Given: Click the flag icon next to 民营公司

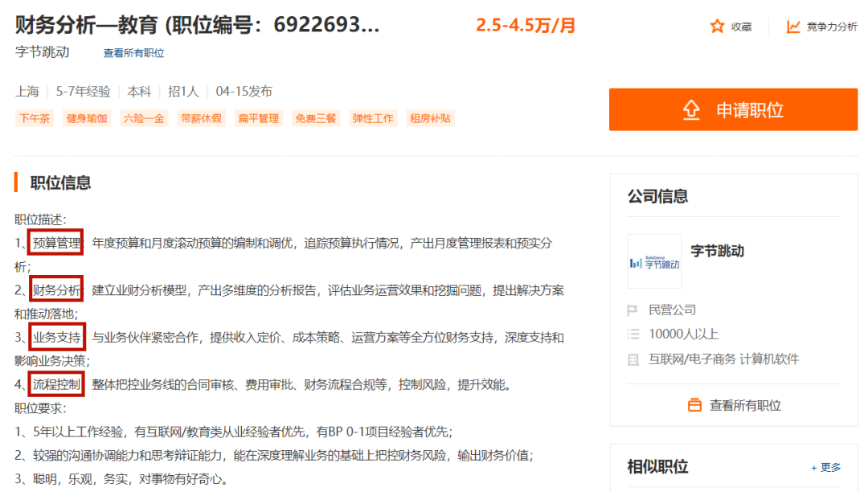Looking at the screenshot, I should tap(633, 309).
